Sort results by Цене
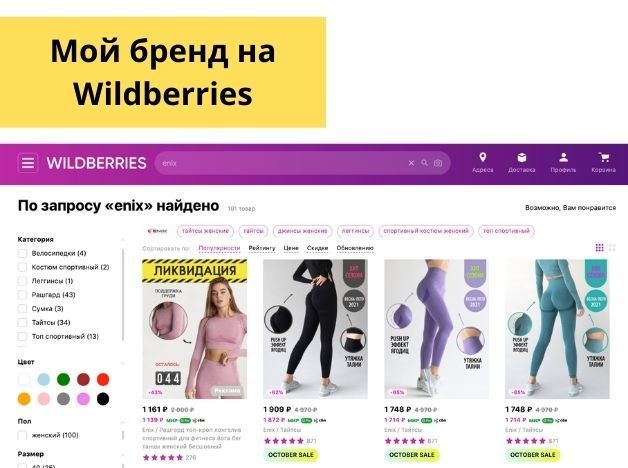Image resolution: width=628 pixels, height=468 pixels. tap(291, 248)
